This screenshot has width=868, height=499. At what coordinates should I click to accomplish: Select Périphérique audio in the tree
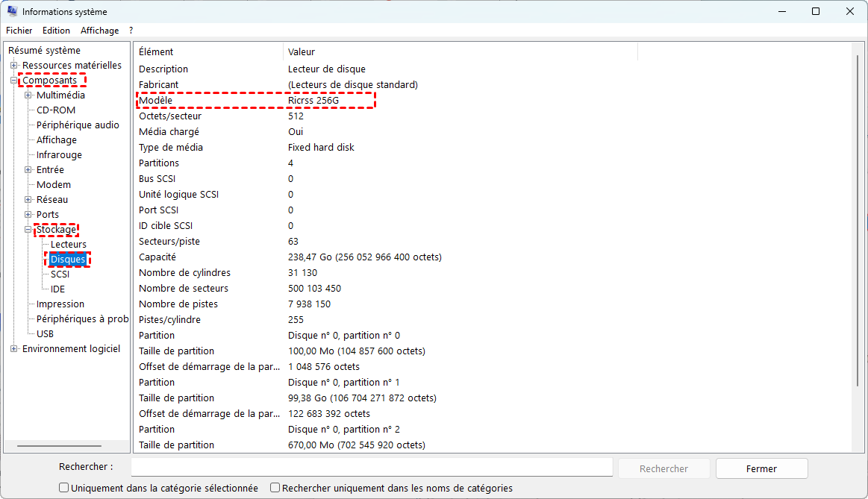tap(78, 125)
